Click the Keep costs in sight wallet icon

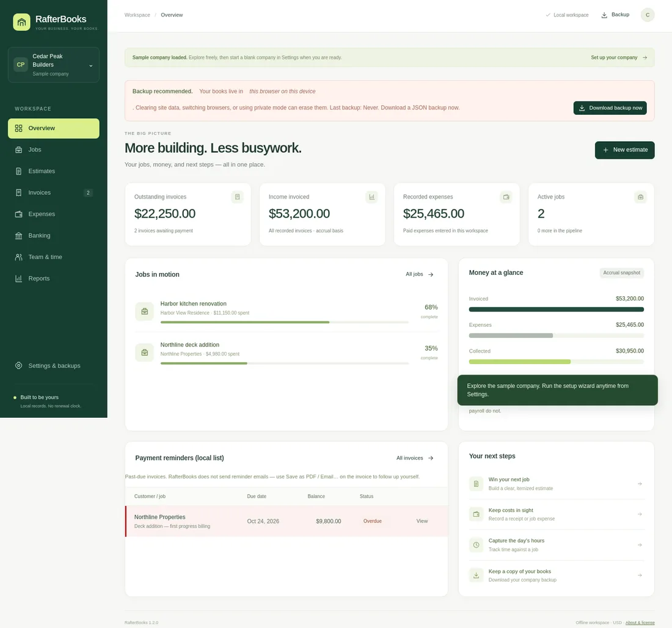click(476, 514)
